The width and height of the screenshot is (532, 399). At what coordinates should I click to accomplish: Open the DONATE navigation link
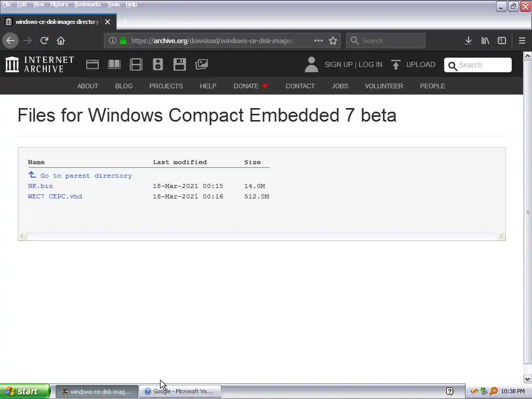(x=251, y=86)
